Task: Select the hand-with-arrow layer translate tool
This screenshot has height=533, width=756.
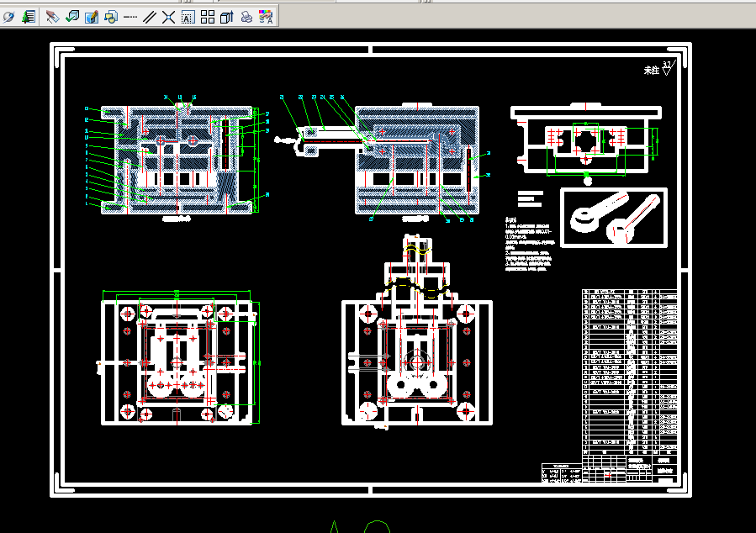Action: [x=52, y=18]
